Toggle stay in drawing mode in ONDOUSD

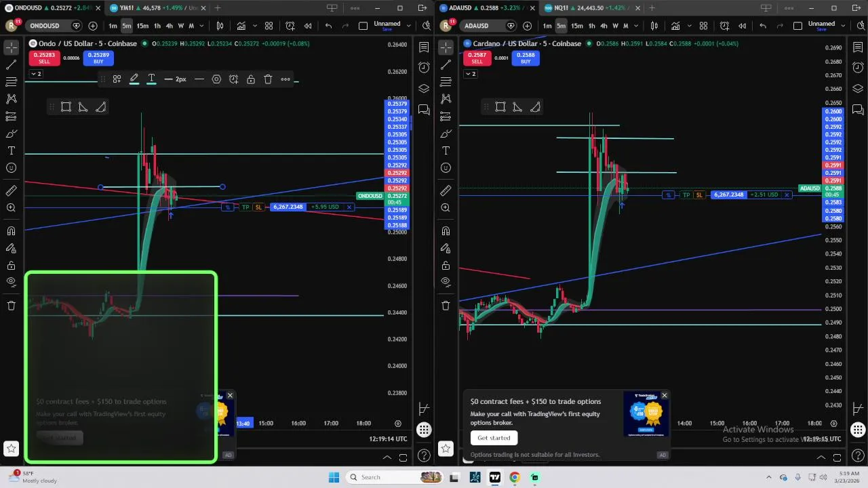tap(12, 249)
